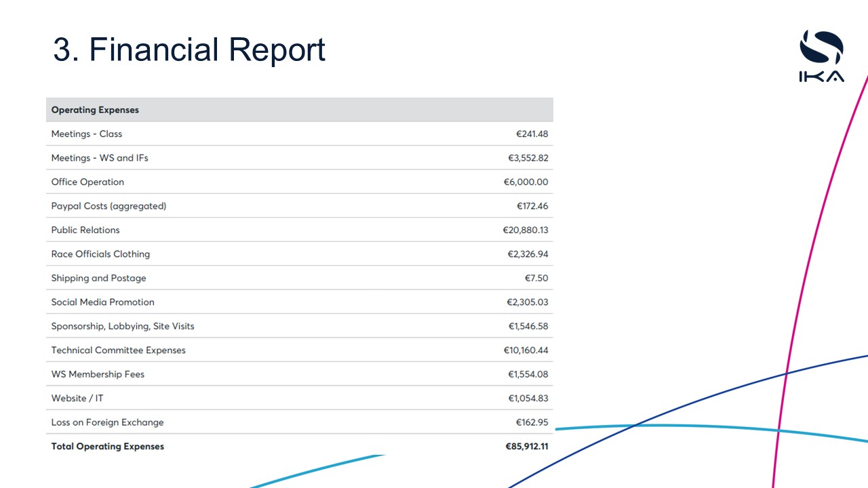Click the Race Officials Clothing label
Screen dimensions: 868x488
100,254
